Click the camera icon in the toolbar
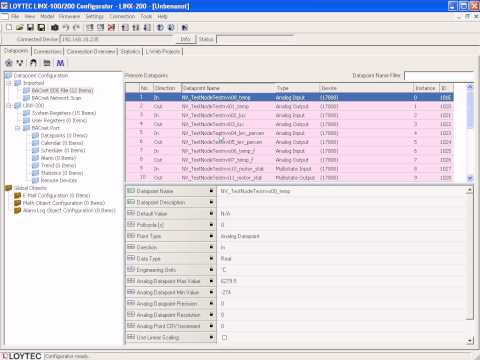 coord(55,28)
